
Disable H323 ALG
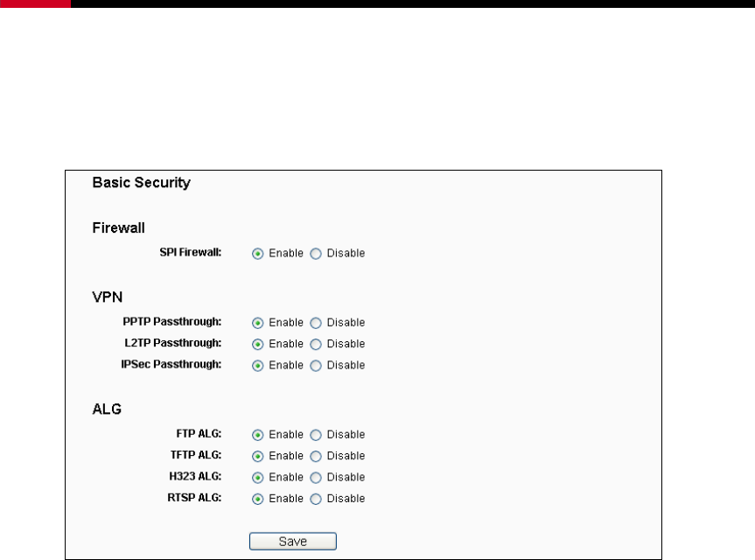point(316,478)
